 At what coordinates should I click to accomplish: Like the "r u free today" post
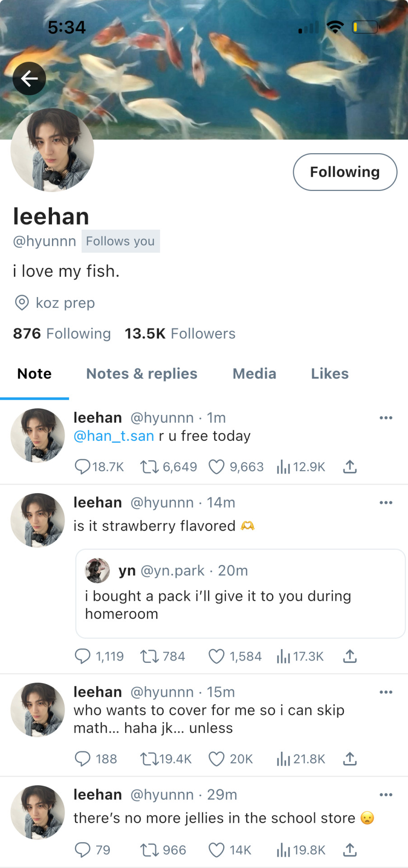216,467
